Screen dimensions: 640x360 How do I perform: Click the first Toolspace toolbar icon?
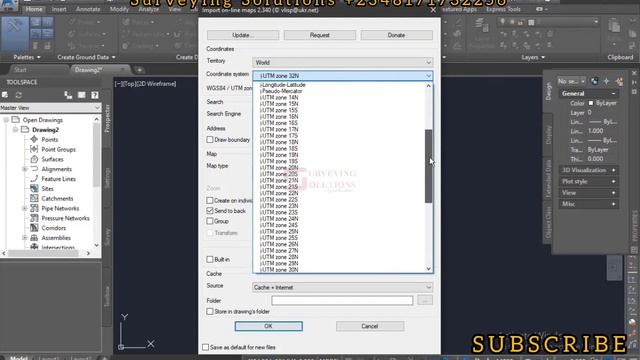(5, 95)
